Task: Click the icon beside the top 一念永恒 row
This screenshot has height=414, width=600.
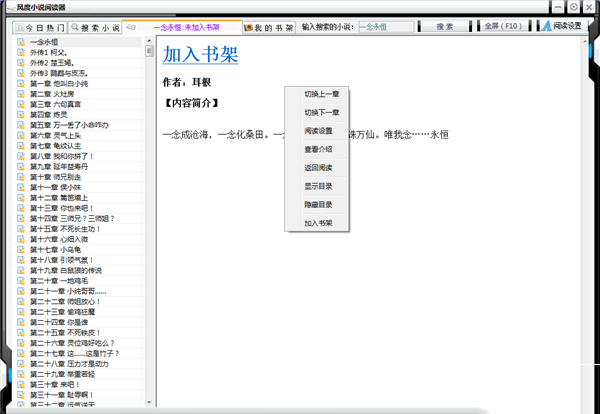Action: [x=21, y=42]
